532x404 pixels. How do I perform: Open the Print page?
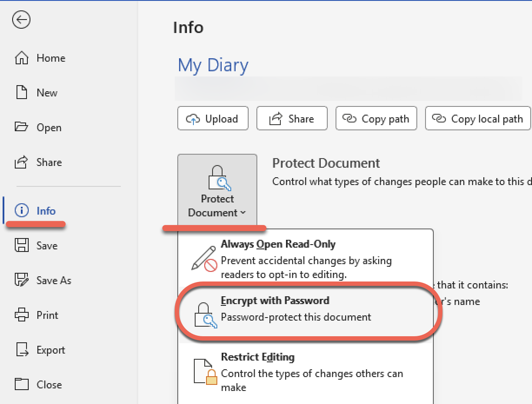tap(47, 315)
